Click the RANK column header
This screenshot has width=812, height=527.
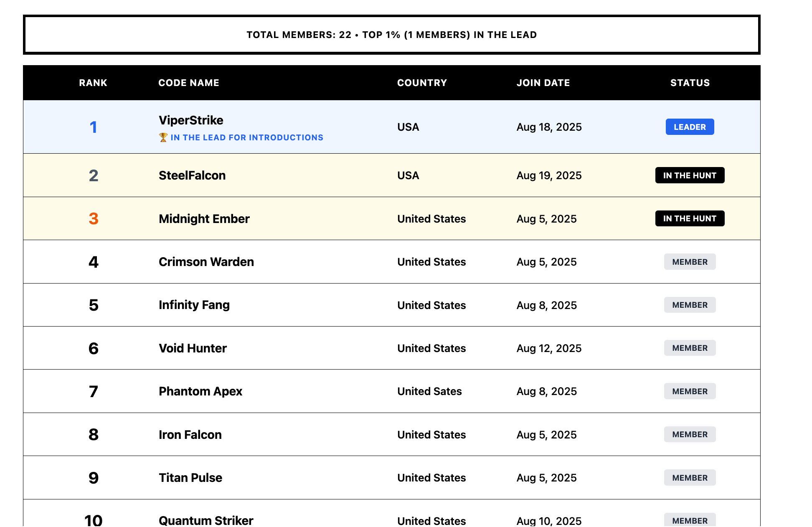tap(93, 83)
